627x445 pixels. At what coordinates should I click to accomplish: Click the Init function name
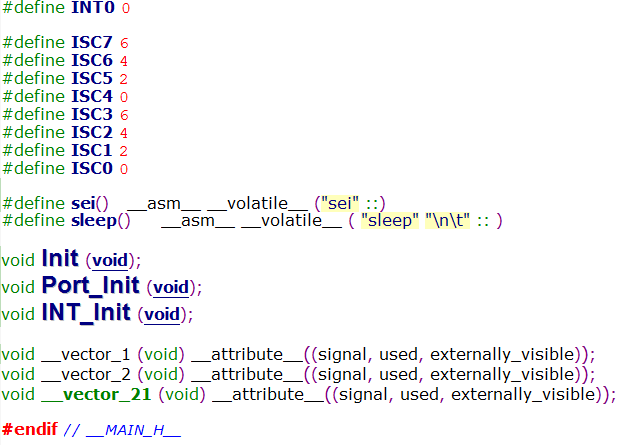(x=60, y=258)
